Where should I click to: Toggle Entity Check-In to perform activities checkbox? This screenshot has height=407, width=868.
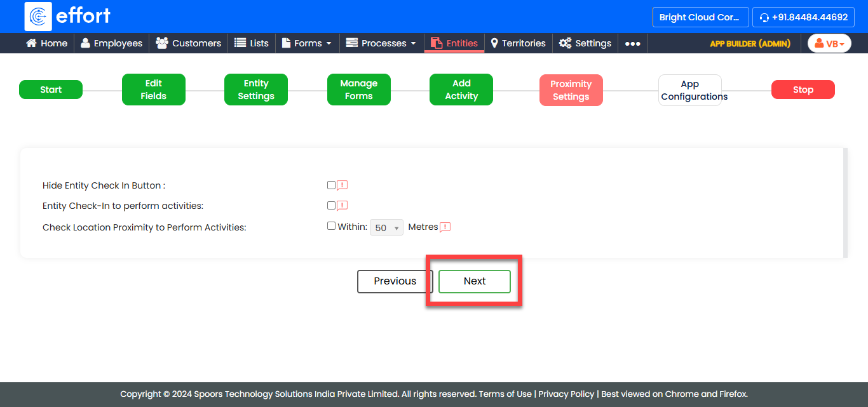click(x=331, y=206)
